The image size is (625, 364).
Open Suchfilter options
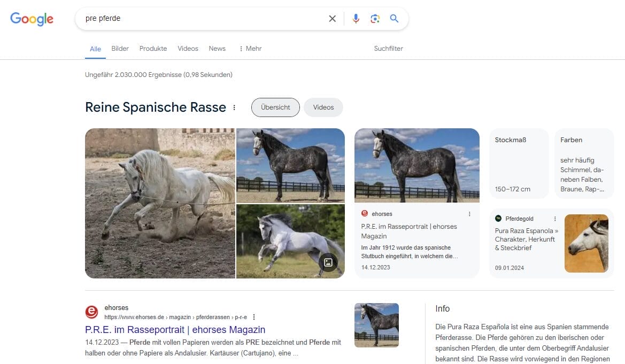coord(388,48)
